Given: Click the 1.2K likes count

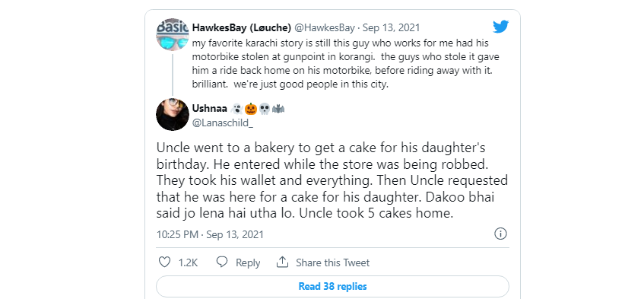Looking at the screenshot, I should click(188, 262).
